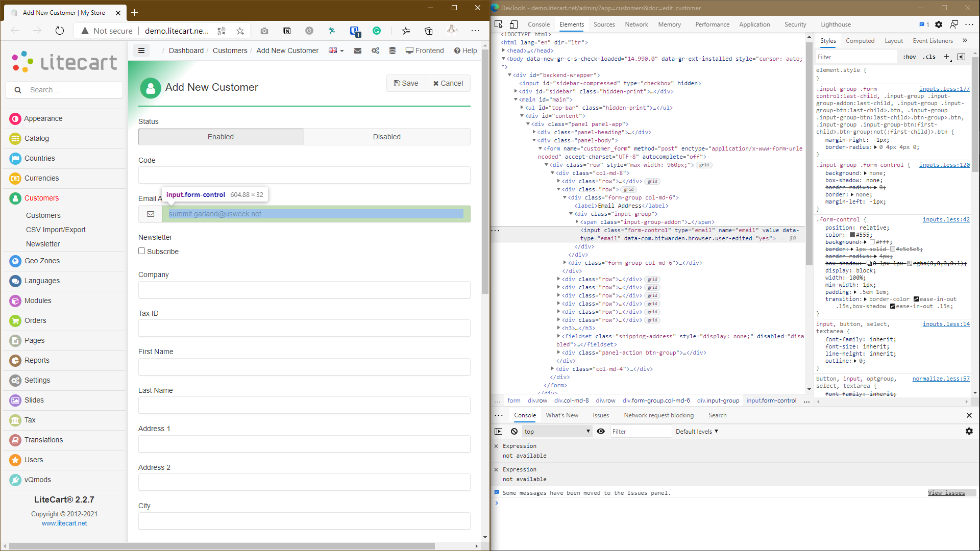Expand the shipping-address fieldset node
Screen dimensions: 980x551
pyautogui.click(x=558, y=336)
